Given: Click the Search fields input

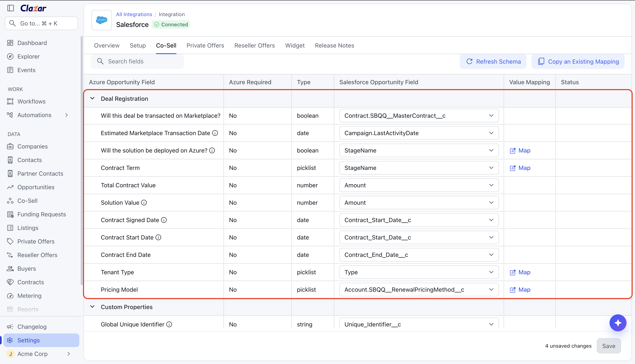Looking at the screenshot, I should 137,62.
